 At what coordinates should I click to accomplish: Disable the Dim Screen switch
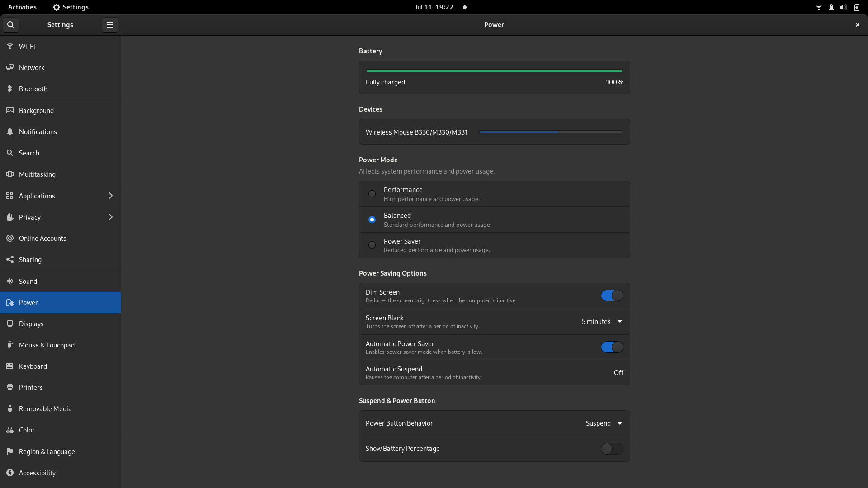click(612, 296)
